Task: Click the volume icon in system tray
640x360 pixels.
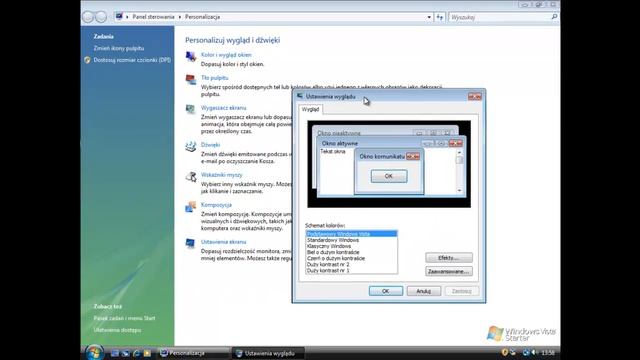Action: (534, 353)
